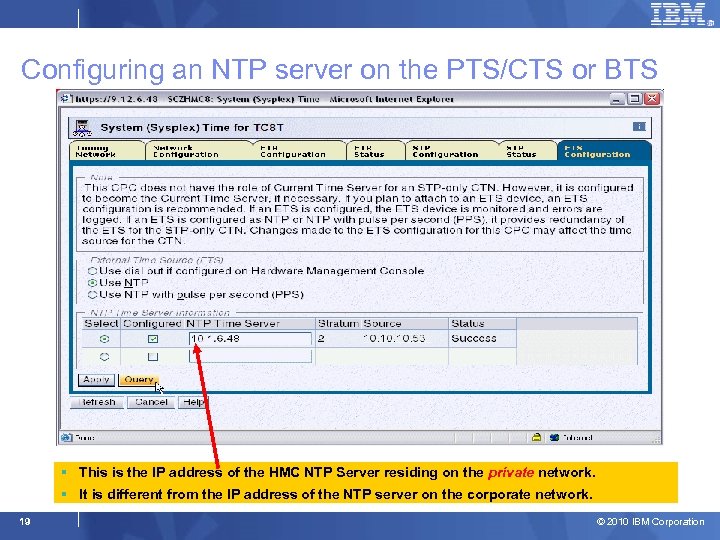Click the IBM logo on the slide
The height and width of the screenshot is (540, 720).
click(x=681, y=14)
